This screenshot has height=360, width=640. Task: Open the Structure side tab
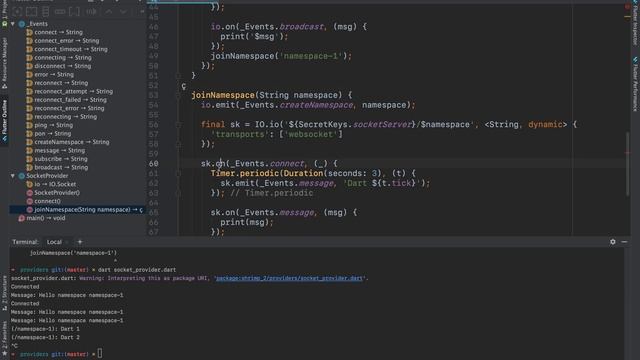click(x=4, y=293)
